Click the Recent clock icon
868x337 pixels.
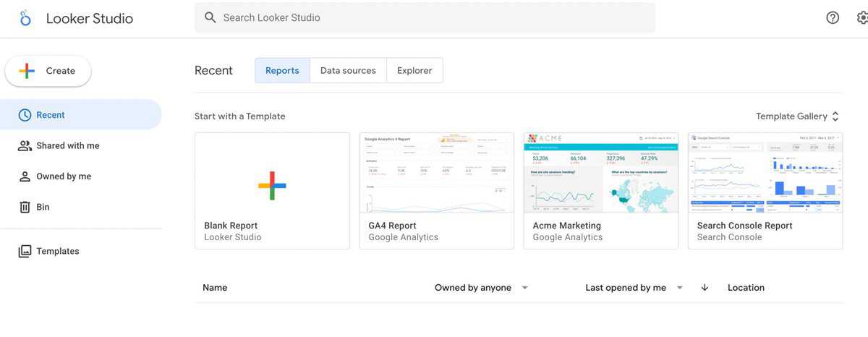25,115
